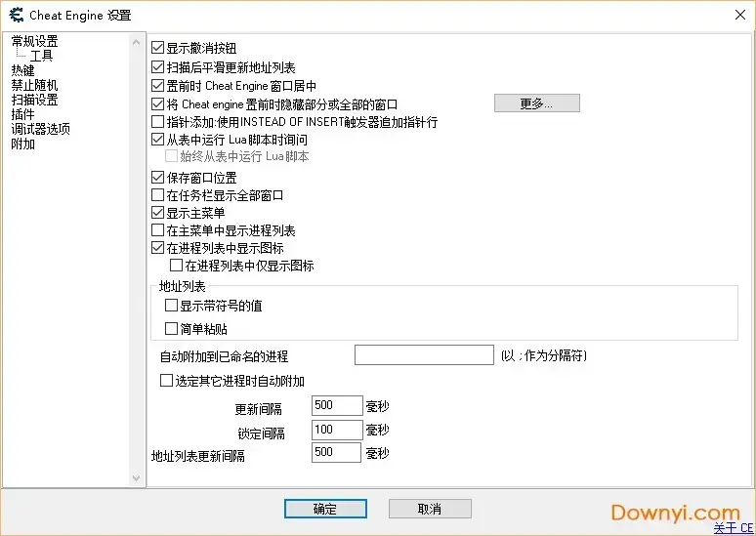Toggle 从表中运行 Lua 脚本时询问 checkbox
Viewport: 756px width, 536px height.
[157, 140]
